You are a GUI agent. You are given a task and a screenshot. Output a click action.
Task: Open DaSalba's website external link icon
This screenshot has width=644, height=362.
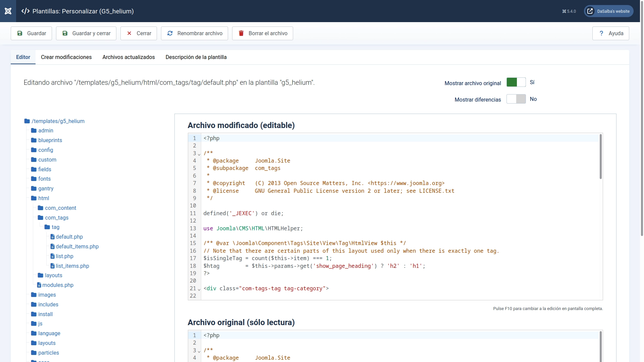pyautogui.click(x=590, y=11)
